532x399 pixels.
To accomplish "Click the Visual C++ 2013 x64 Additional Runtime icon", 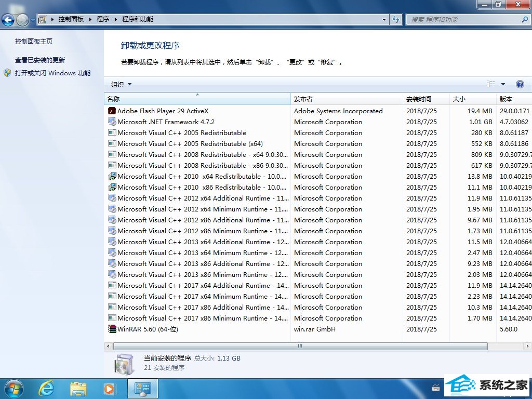I will tap(112, 242).
